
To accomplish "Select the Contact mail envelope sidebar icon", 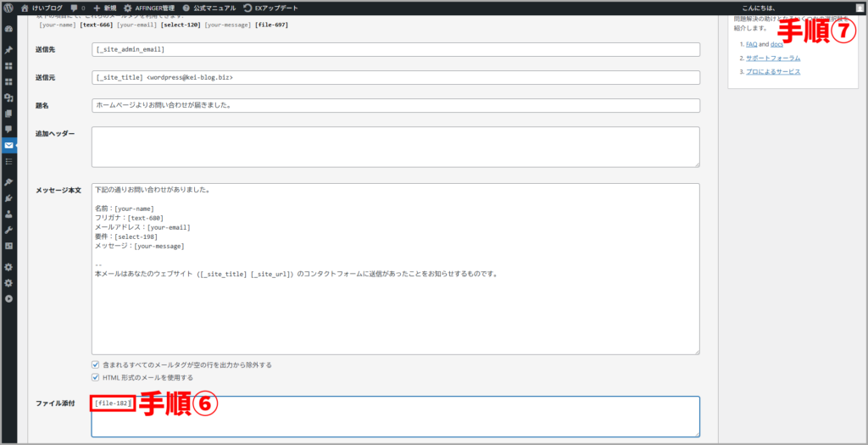I will point(9,145).
